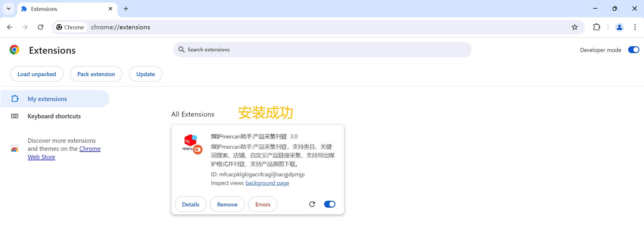Select My extensions in sidebar
This screenshot has height=226, width=644.
55,99
